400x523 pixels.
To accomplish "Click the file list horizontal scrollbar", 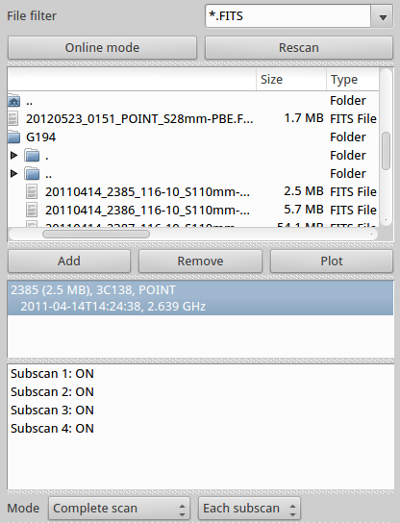I will [193, 234].
